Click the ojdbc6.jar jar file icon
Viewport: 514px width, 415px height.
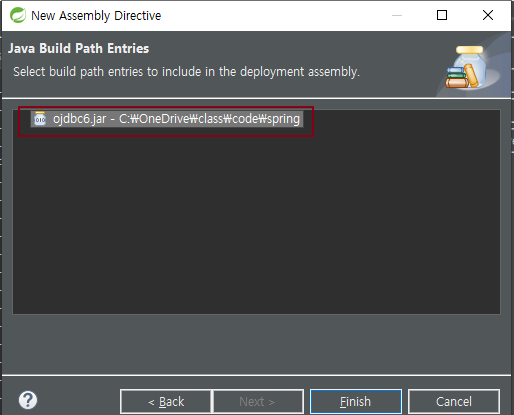click(x=40, y=119)
